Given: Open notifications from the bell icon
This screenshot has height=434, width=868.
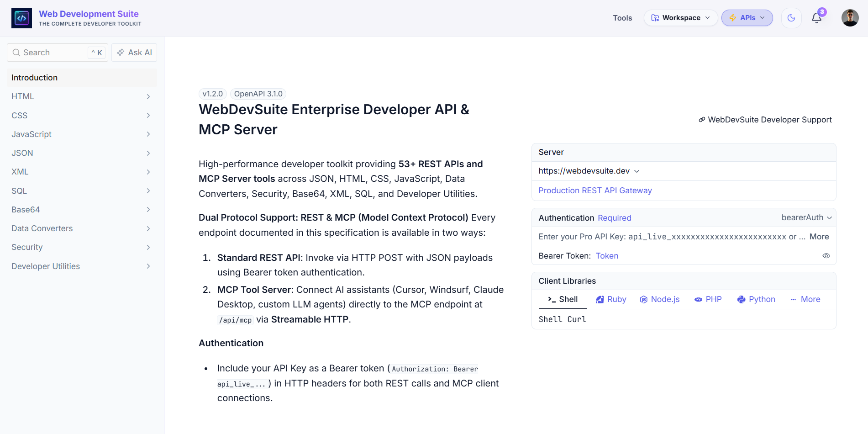Looking at the screenshot, I should [817, 18].
